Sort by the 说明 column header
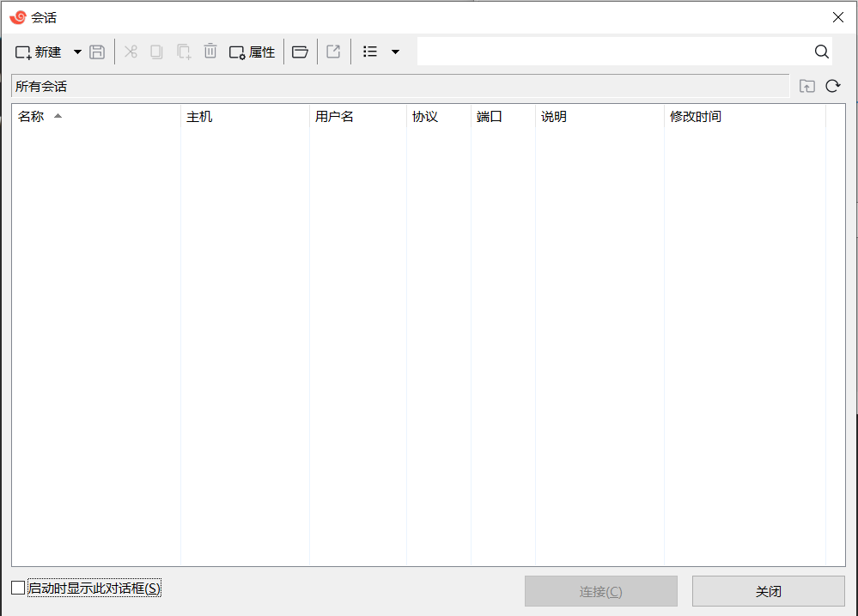 tap(599, 117)
